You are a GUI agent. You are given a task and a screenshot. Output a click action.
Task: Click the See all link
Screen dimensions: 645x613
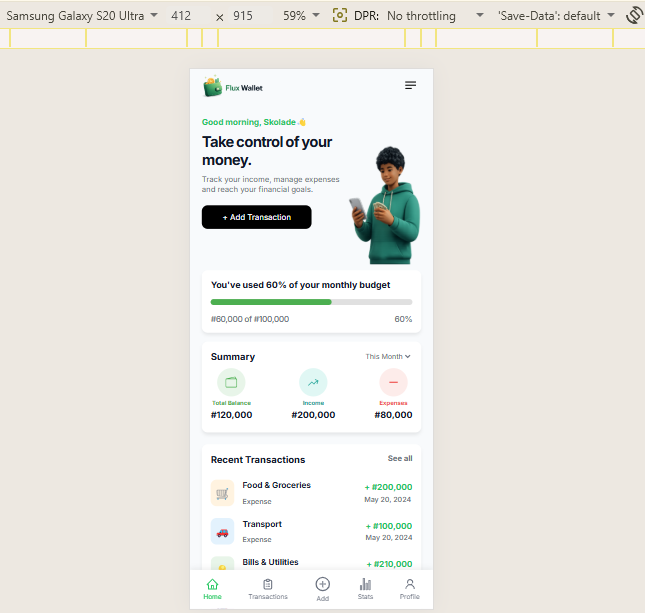[400, 458]
